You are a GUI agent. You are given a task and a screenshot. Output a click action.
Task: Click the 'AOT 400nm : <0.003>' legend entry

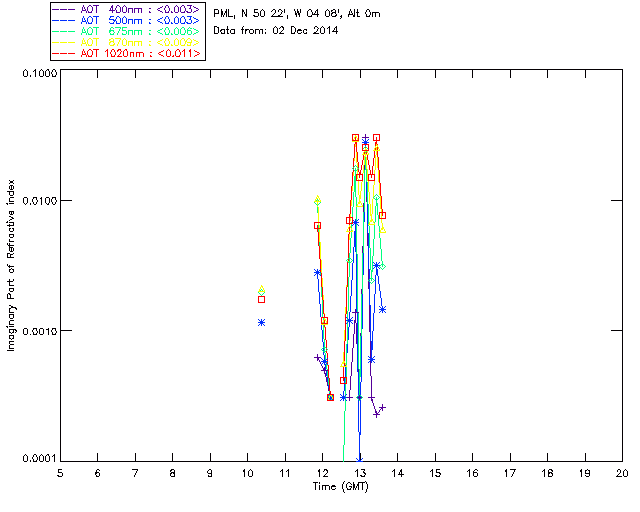point(127,9)
